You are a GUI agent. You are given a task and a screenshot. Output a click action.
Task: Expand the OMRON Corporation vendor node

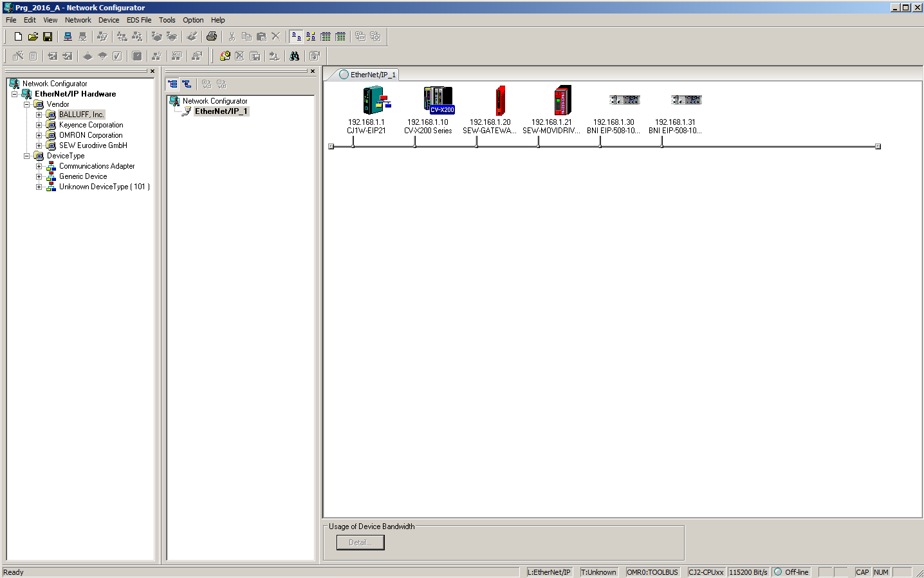click(x=39, y=135)
